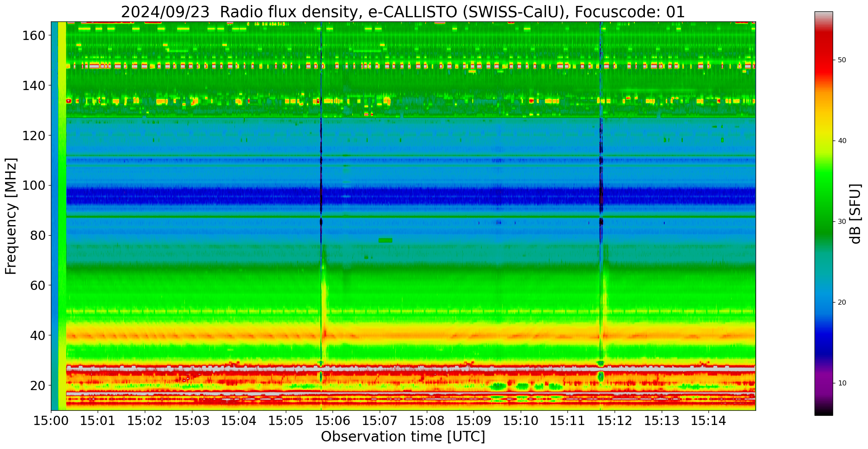Click the 40 frequency tick label
The width and height of the screenshot is (868, 449).
[37, 335]
